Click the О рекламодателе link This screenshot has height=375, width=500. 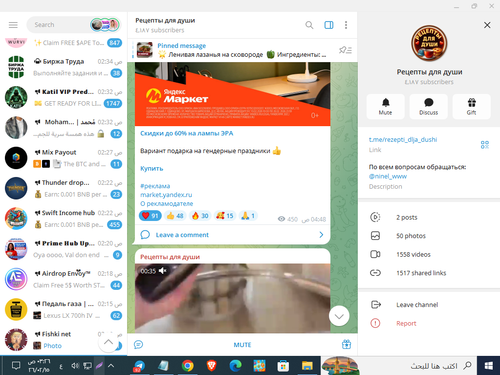click(x=166, y=203)
